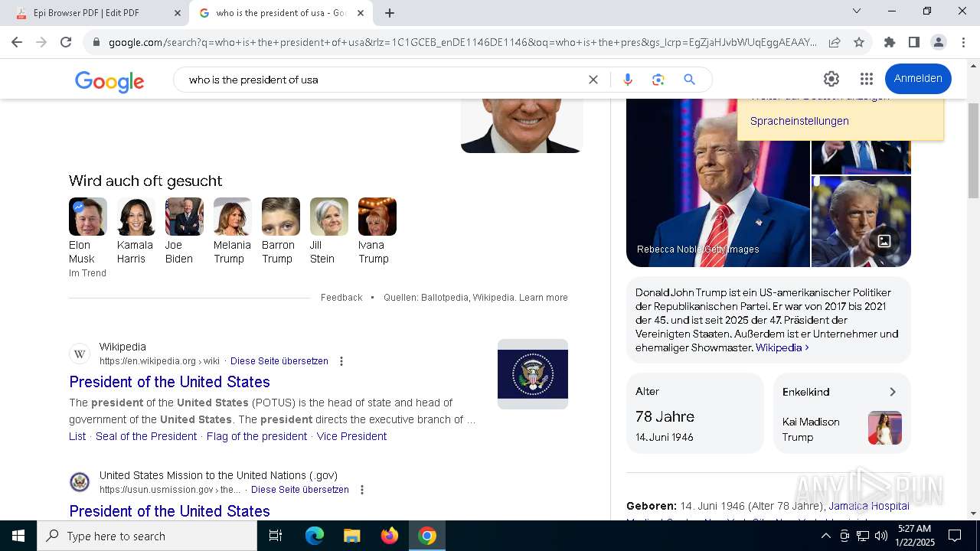Open Google settings gear

pos(831,79)
